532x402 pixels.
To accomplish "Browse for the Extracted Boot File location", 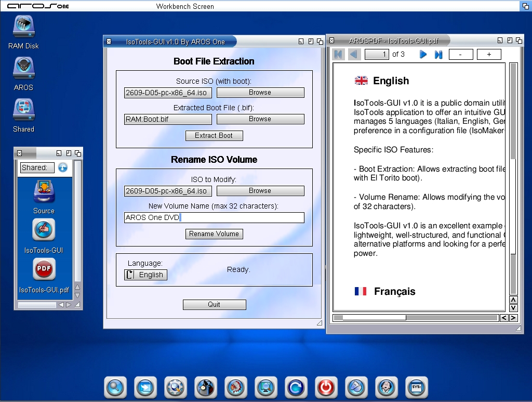I will click(260, 119).
